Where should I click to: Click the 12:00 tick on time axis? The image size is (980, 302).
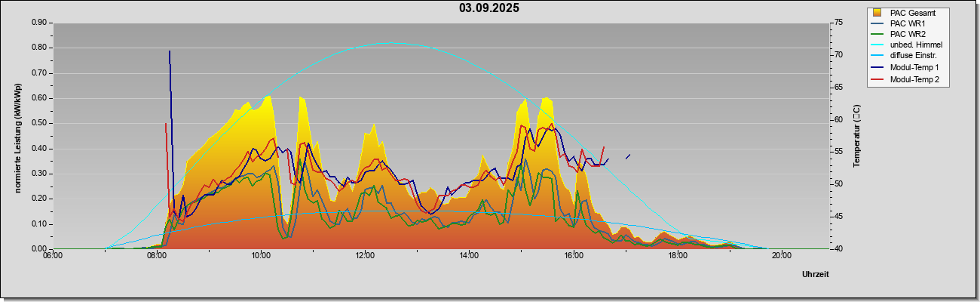[x=365, y=255]
